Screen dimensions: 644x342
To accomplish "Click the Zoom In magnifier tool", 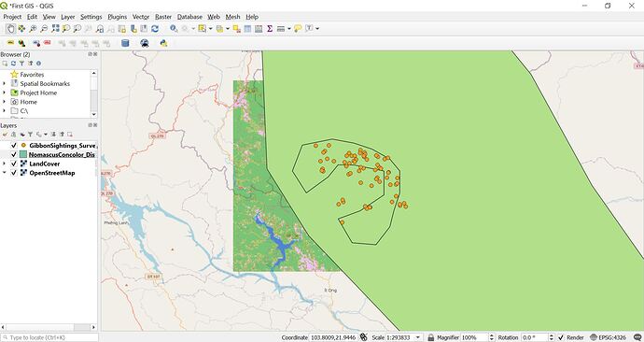I will tap(33, 29).
